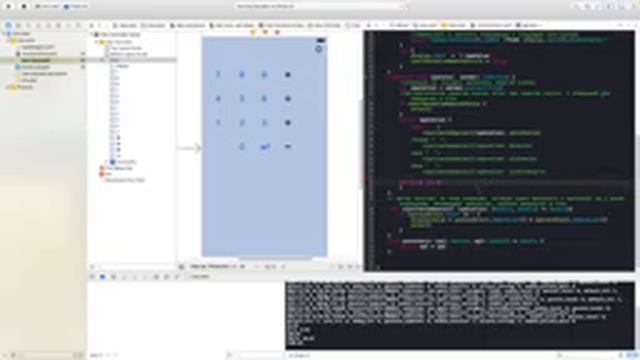Click the yellow View Controller icon in scene dock

point(253,32)
